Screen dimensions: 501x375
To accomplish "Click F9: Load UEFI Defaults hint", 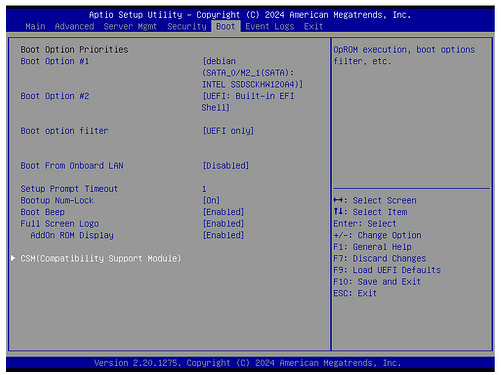I will point(387,270).
